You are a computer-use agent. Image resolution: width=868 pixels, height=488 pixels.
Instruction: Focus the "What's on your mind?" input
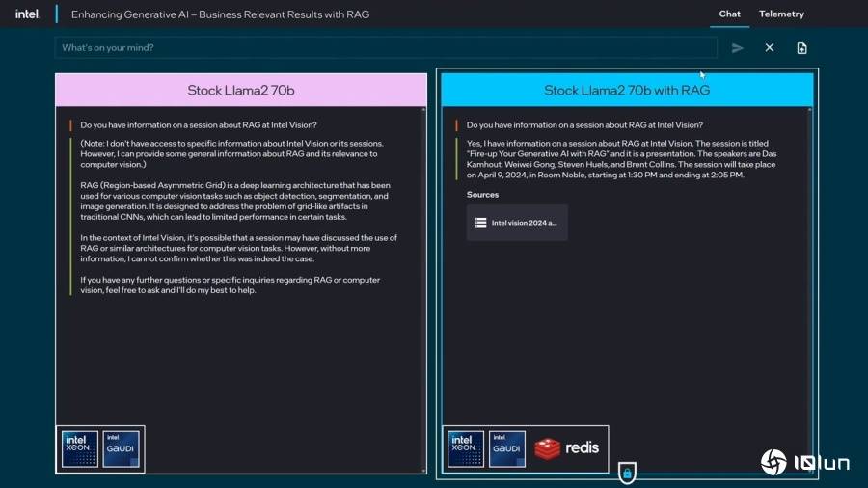(x=386, y=47)
